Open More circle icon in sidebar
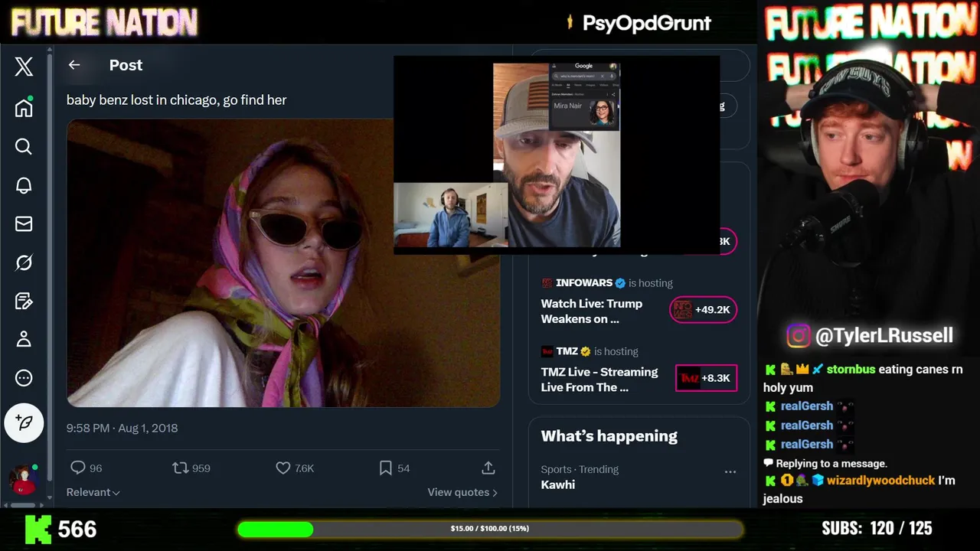The image size is (980, 551). pyautogui.click(x=24, y=378)
